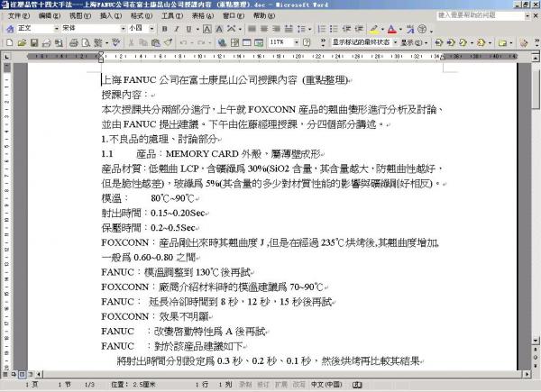
Task: Click horizontal scrollbar right arrow
Action: (x=527, y=374)
